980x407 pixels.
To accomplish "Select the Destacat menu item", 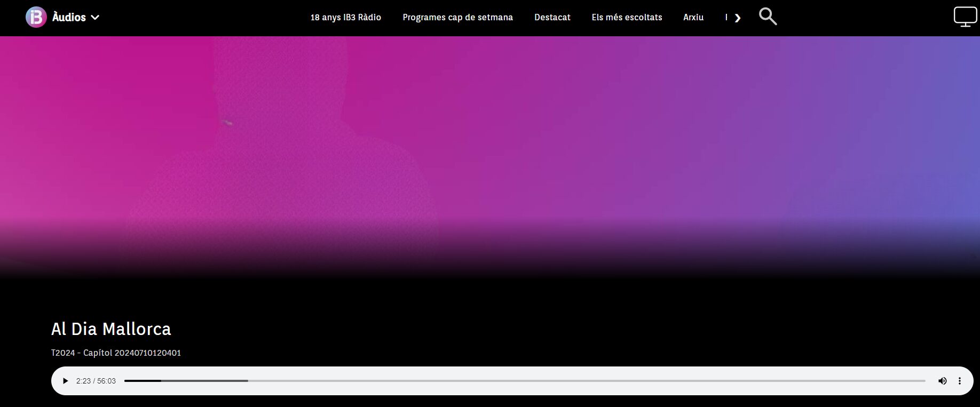I will pos(552,17).
